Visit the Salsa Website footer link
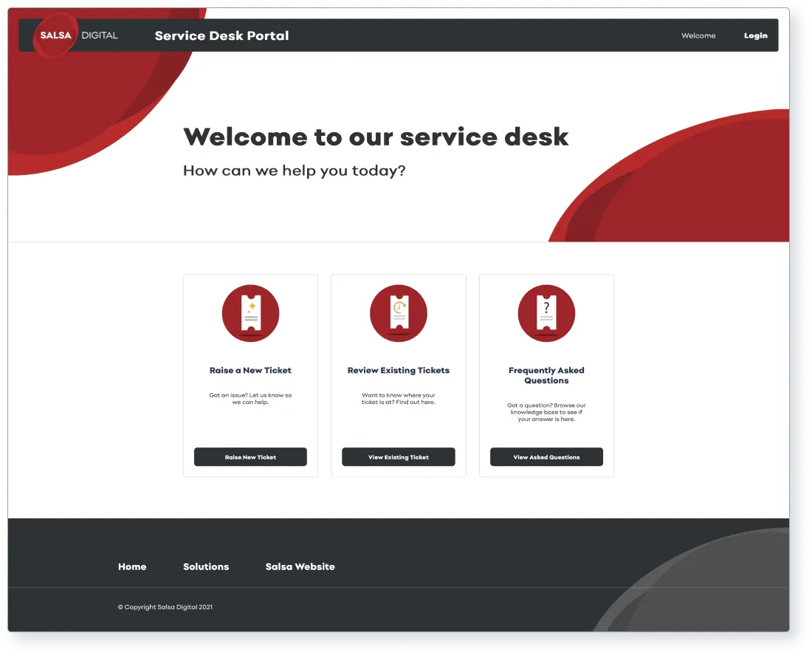Viewport: 812px width, 655px height. pos(300,566)
